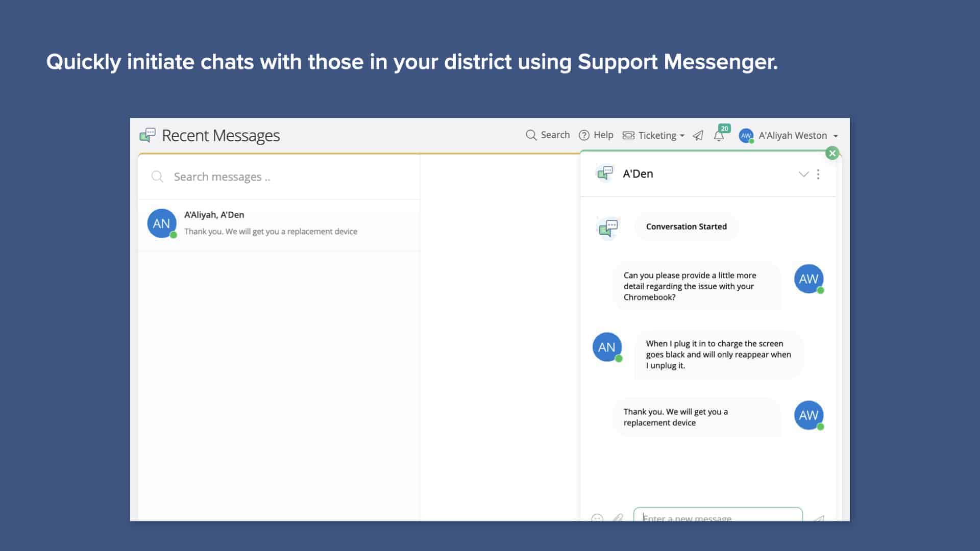Viewport: 980px width, 551px height.
Task: Open Search from the top toolbar
Action: [547, 135]
